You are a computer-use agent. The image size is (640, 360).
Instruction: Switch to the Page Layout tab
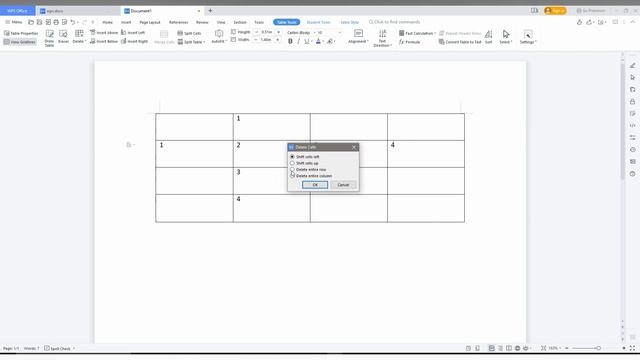[x=150, y=22]
